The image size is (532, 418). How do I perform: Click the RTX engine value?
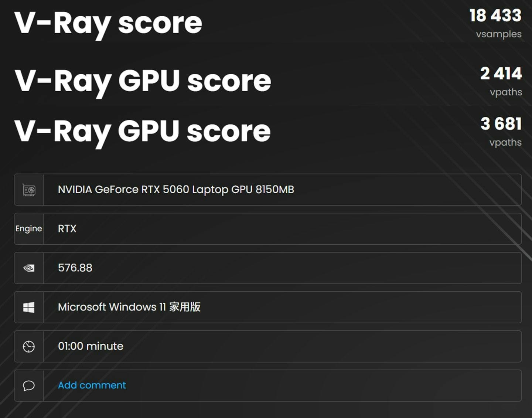tap(67, 229)
